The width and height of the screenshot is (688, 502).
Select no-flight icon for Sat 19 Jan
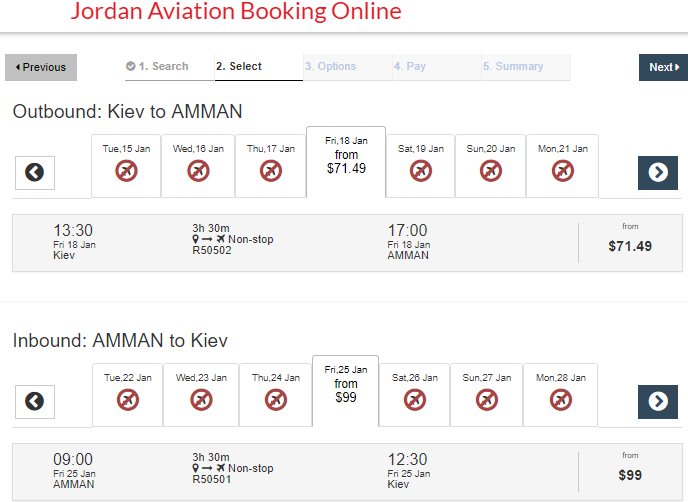[419, 170]
